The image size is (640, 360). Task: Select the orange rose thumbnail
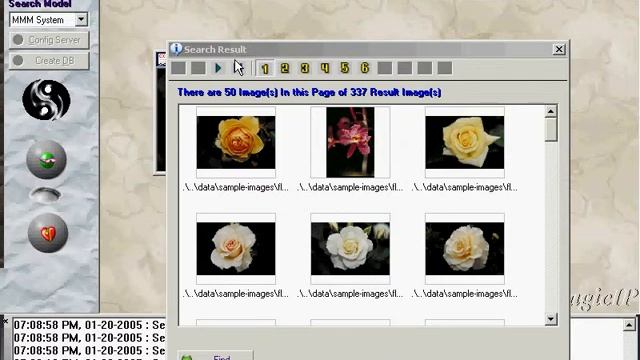coord(236,142)
